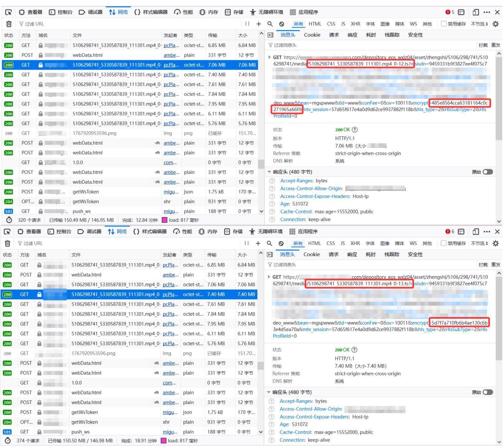Switch to the Cookie tab in upper details pane
503x448 pixels.
coord(312,35)
